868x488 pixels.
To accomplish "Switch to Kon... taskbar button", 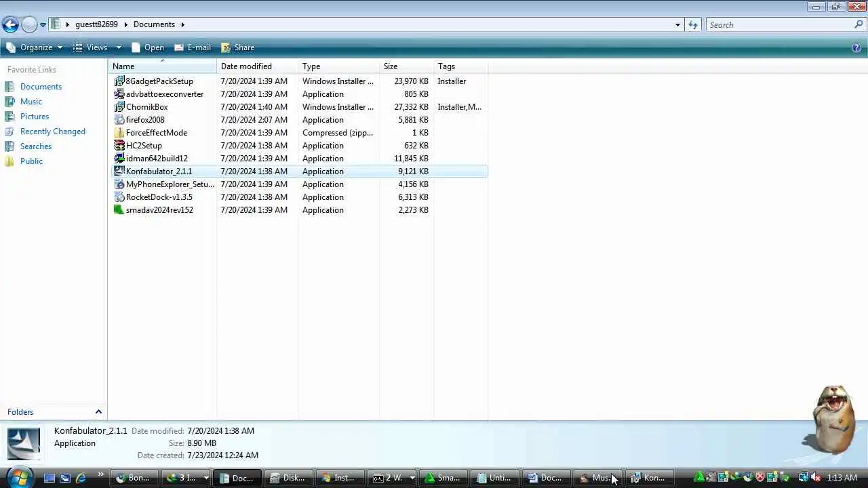I will click(x=650, y=478).
